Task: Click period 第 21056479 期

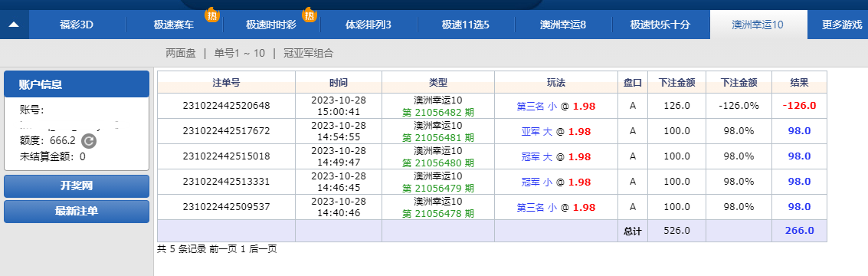Action: [x=438, y=188]
